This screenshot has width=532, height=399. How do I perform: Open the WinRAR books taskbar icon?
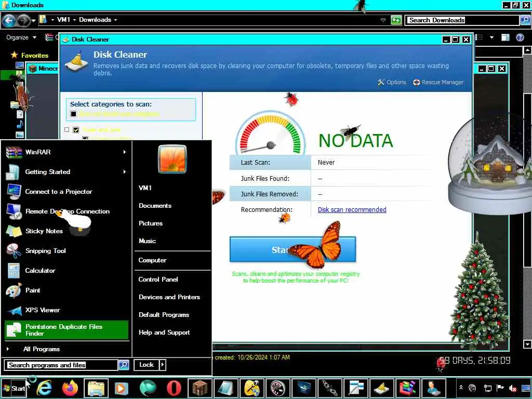click(x=408, y=388)
